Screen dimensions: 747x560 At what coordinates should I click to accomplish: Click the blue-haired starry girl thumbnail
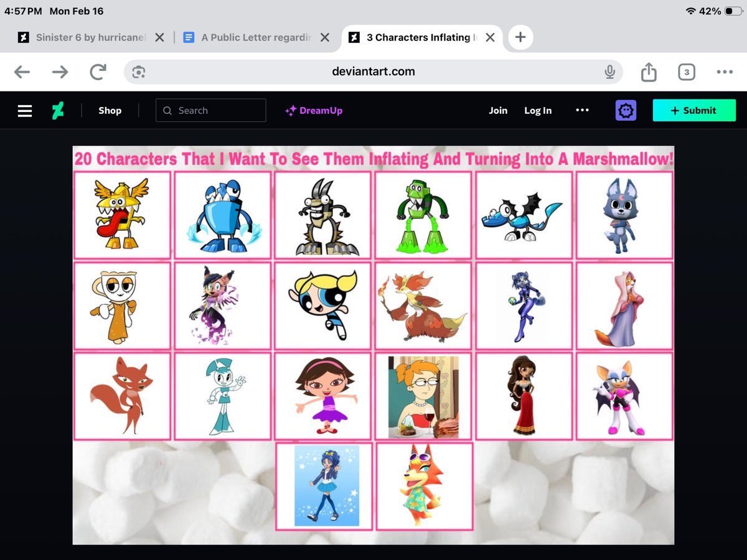[x=324, y=487]
